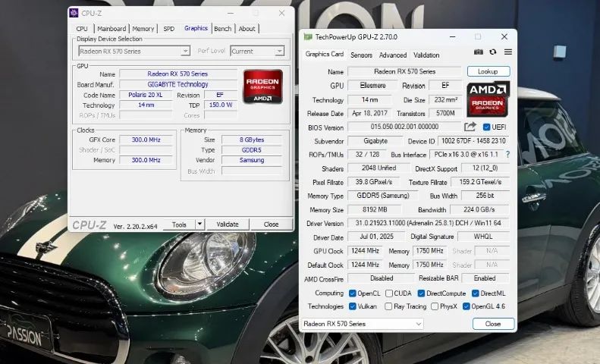Click the AMD Radeon logo in GPU-Z
This screenshot has width=600, height=364.
pos(488,99)
